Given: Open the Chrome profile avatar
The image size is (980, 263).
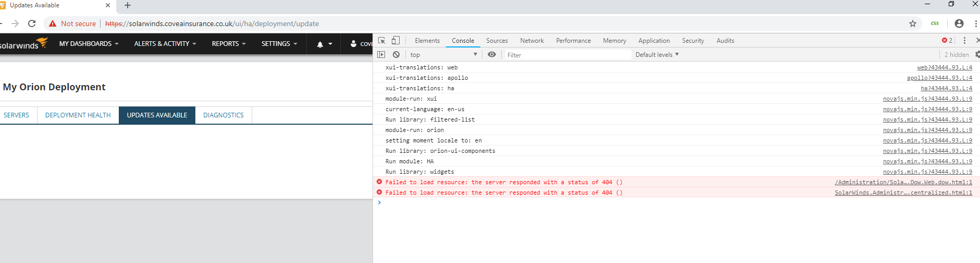Looking at the screenshot, I should click(959, 23).
